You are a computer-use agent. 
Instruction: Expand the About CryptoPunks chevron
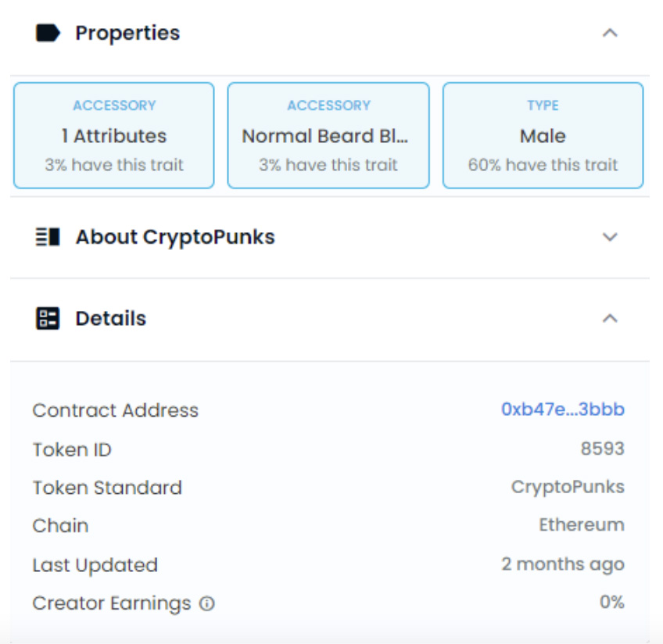tap(610, 237)
